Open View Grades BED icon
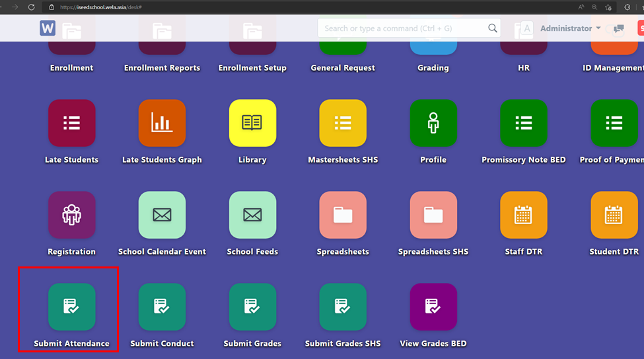644x359 pixels. [x=433, y=307]
